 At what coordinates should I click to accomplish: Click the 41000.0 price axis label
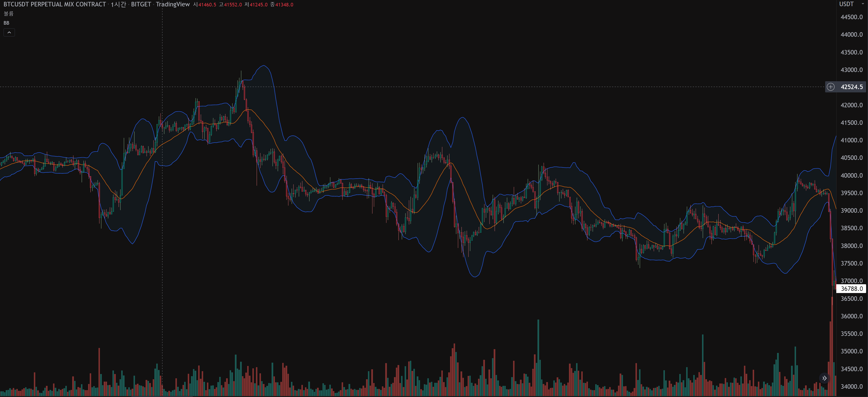tap(851, 140)
